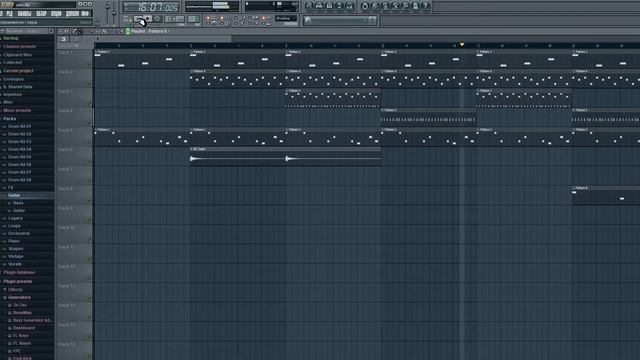The image size is (640, 360).
Task: Open the Mixer via its toolbar shortcut icon
Action: [350, 6]
